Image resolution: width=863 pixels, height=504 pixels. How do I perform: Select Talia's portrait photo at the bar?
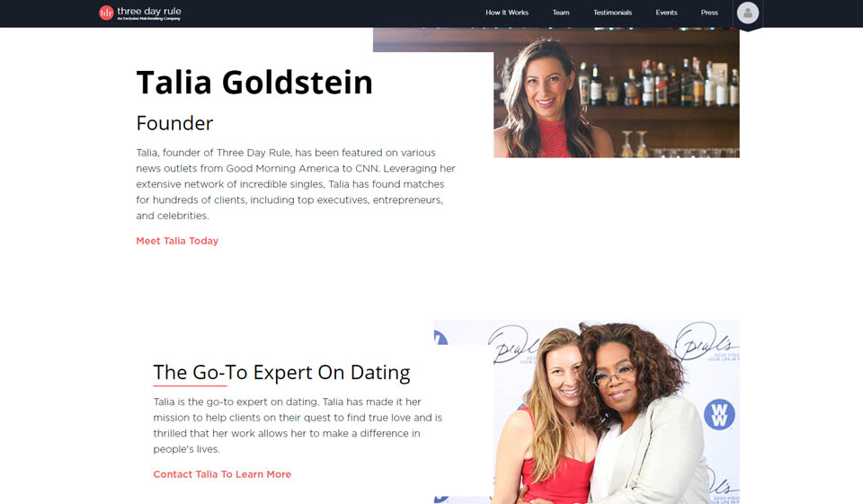pos(617,93)
